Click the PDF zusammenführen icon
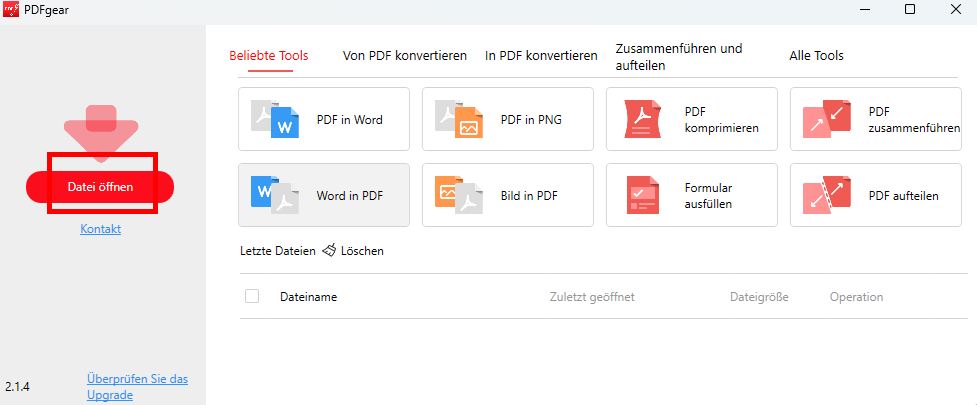Viewport: 977px width, 405px height. coord(827,119)
